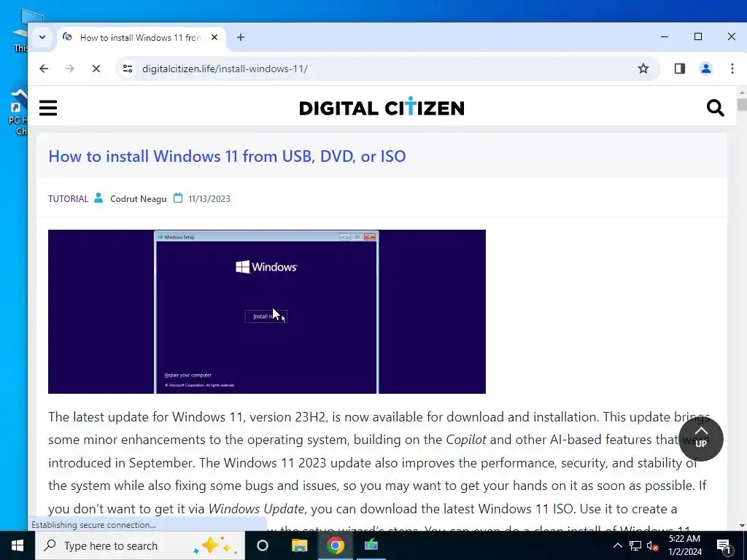Open the clock showing 5:22 AM
Viewport: 747px width, 560px height.
click(x=684, y=545)
